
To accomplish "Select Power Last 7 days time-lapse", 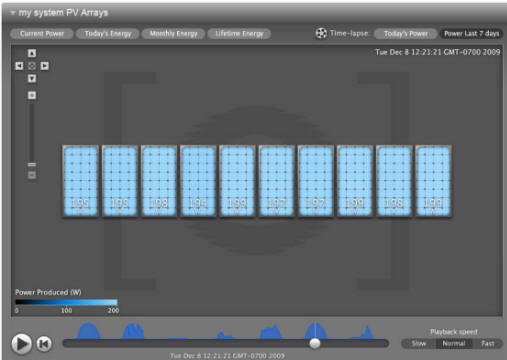I will 471,34.
